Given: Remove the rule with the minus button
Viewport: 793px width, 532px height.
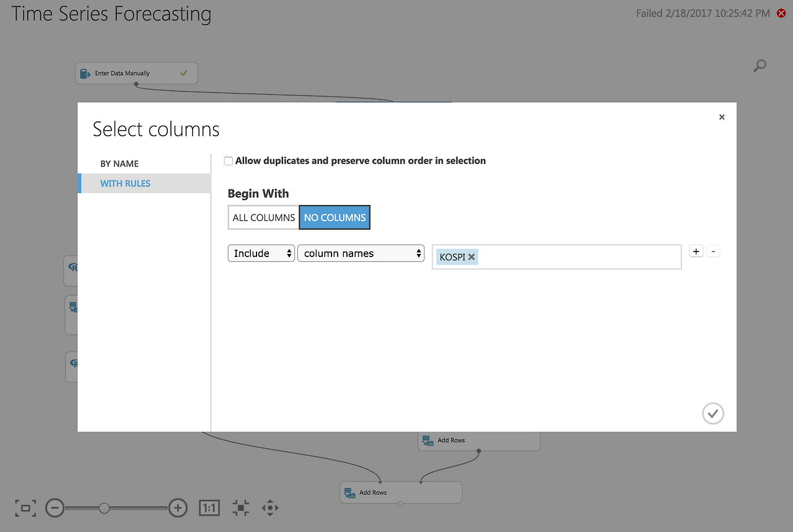Looking at the screenshot, I should (x=713, y=251).
